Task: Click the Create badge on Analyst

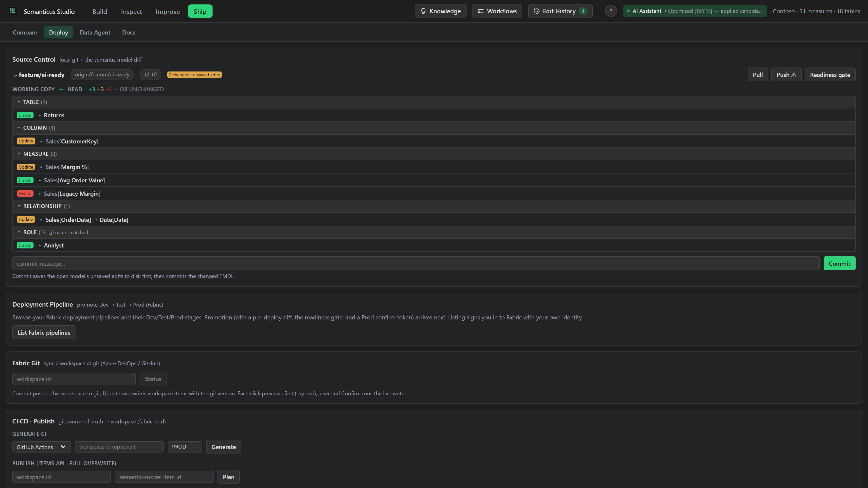Action: (25, 245)
